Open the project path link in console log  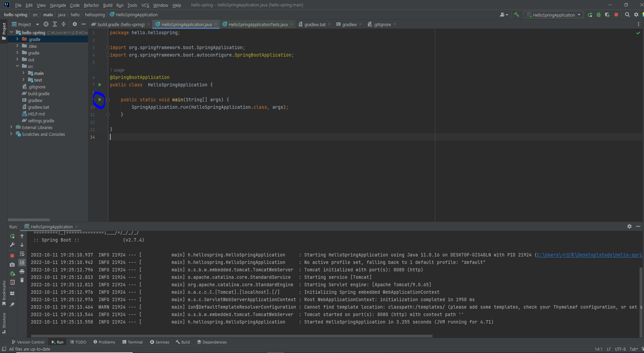tap(589, 255)
